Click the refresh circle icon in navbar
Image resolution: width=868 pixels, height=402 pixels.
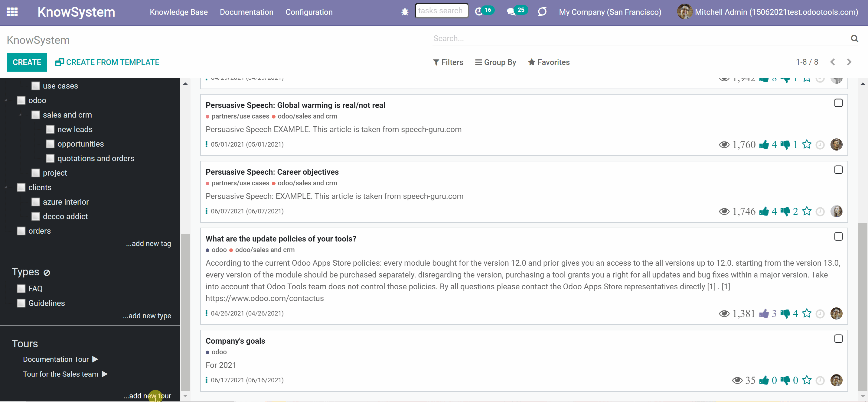click(542, 12)
